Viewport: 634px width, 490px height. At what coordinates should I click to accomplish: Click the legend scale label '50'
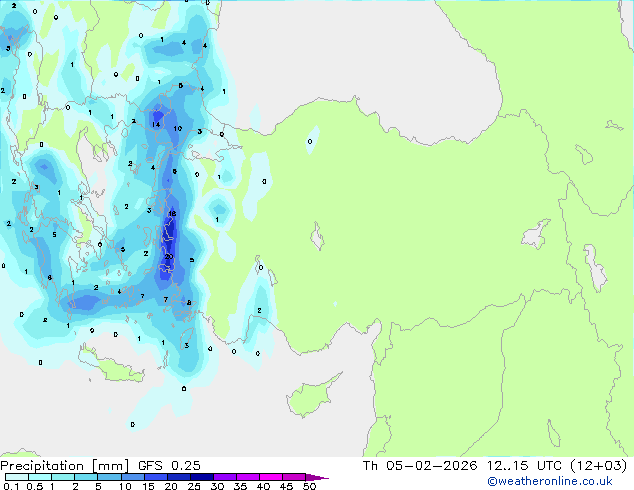tap(309, 486)
